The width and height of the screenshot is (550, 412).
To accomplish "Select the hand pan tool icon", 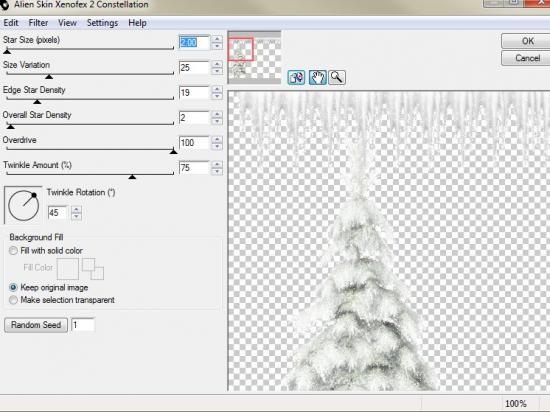I will pos(318,77).
